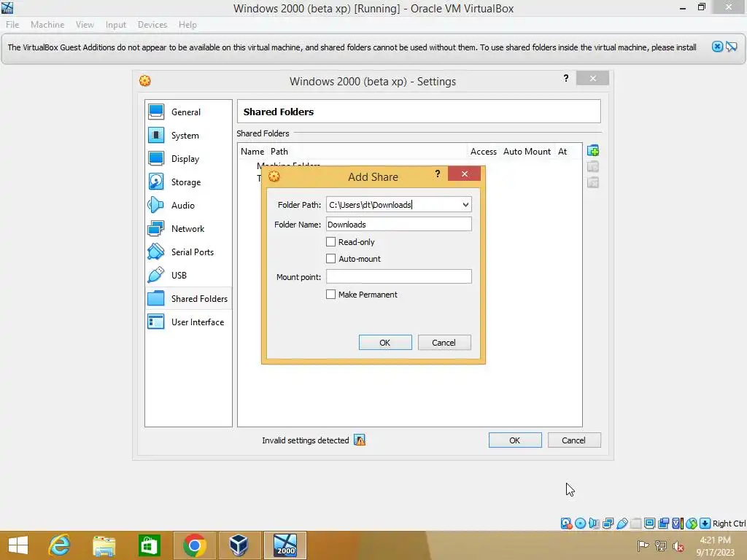Screen dimensions: 747x560
Task: Click Cancel in the Settings window
Action: (574, 440)
